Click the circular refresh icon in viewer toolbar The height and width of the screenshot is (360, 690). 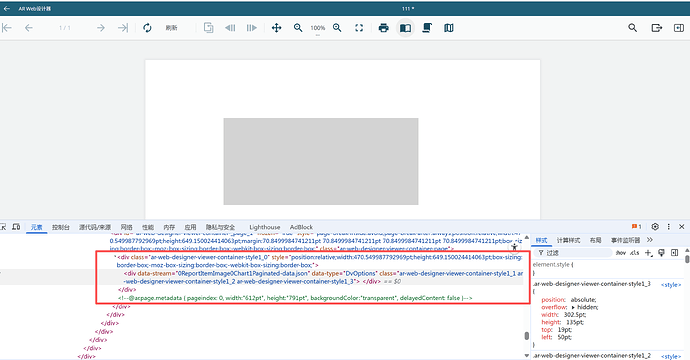(x=147, y=28)
